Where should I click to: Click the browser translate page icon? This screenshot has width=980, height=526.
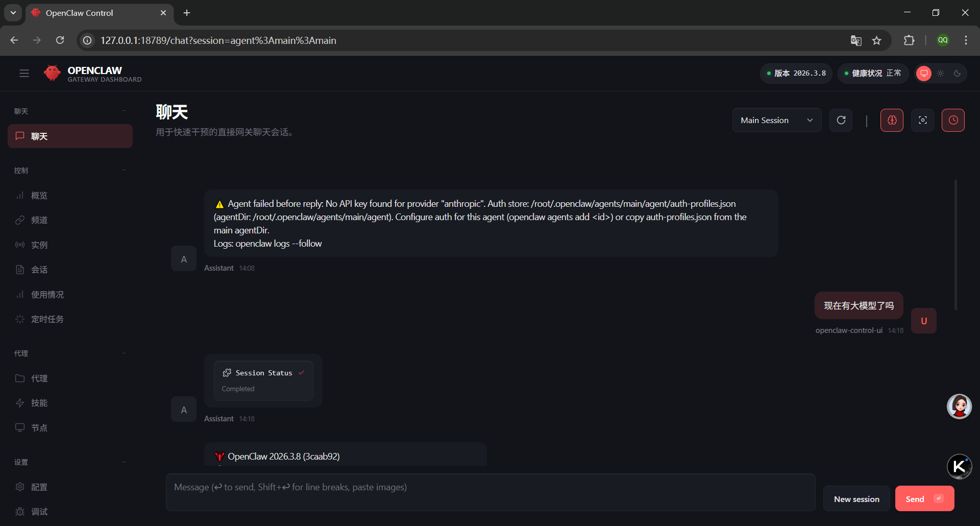coord(856,40)
